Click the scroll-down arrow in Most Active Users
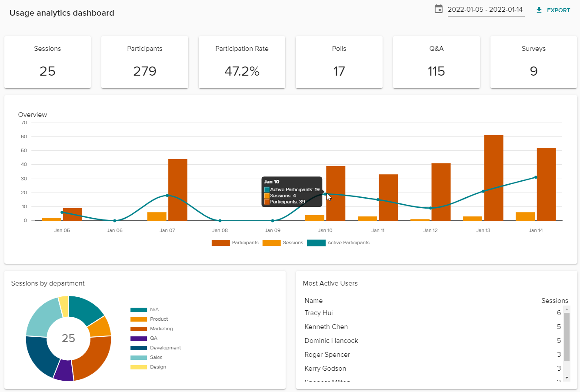Image resolution: width=580 pixels, height=392 pixels. point(566,378)
